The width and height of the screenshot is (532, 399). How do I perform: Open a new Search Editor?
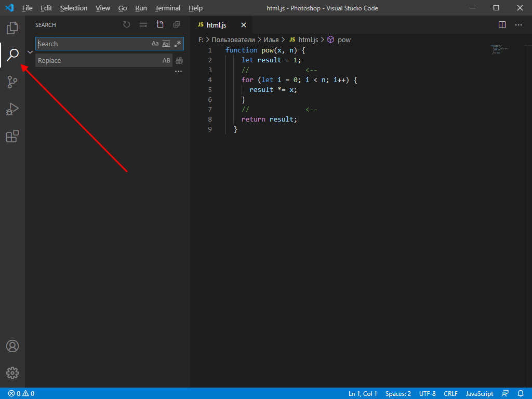pos(159,24)
